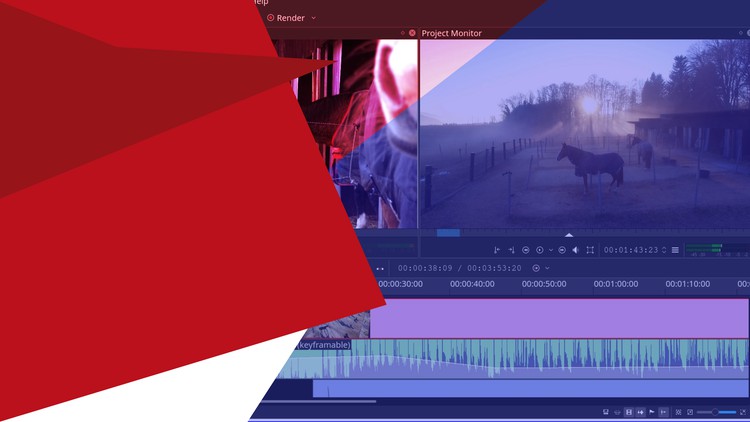Viewport: 750px width, 422px height.
Task: Click ruler mark 00:00:40:00
Action: click(472, 284)
